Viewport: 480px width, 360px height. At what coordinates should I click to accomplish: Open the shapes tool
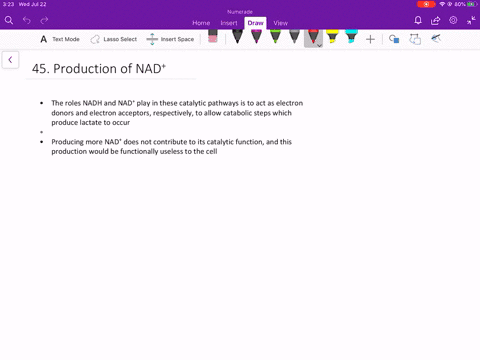coord(394,39)
